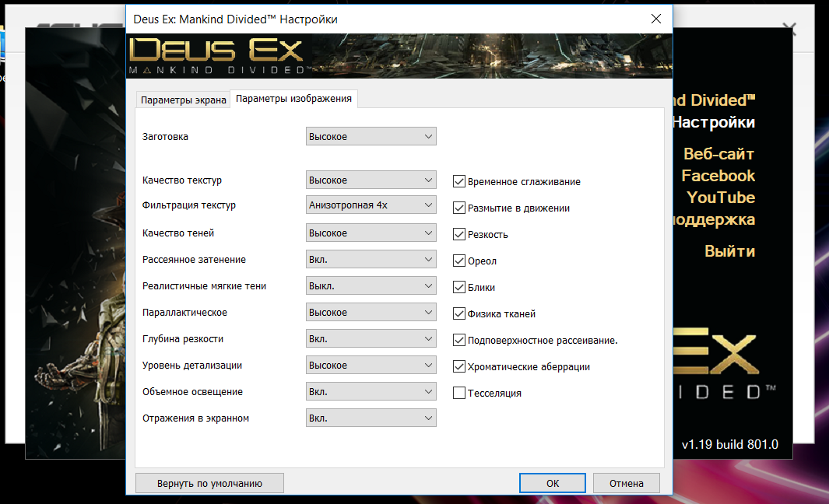Click the поддержка link in the launcher

click(x=714, y=219)
